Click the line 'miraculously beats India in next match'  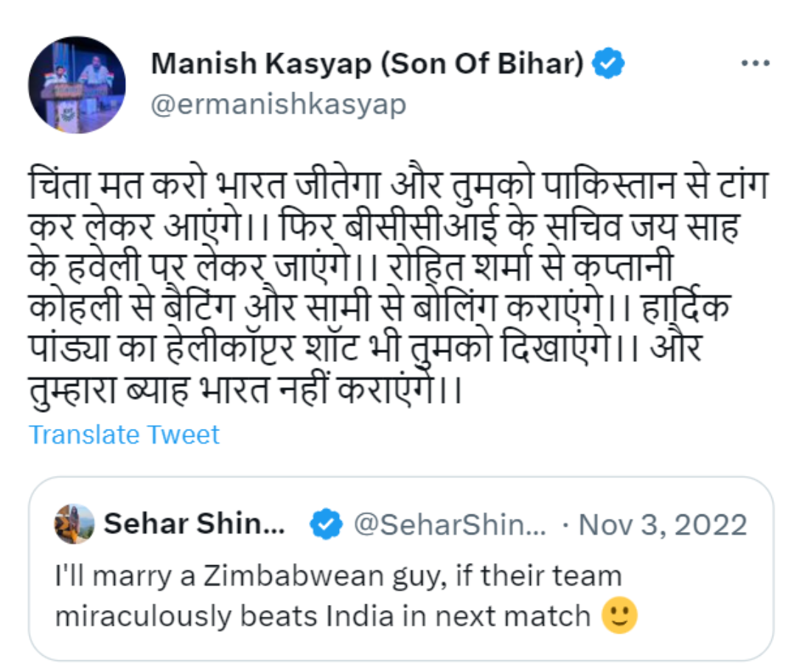[x=323, y=616]
